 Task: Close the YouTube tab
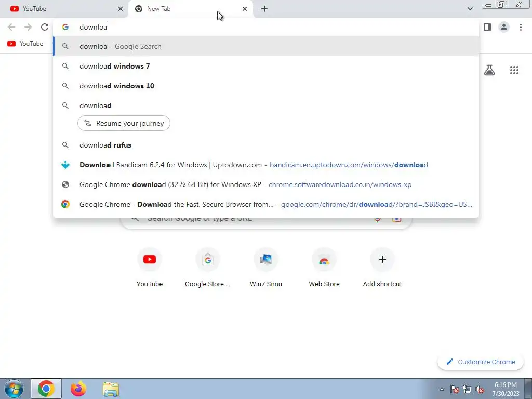click(121, 9)
